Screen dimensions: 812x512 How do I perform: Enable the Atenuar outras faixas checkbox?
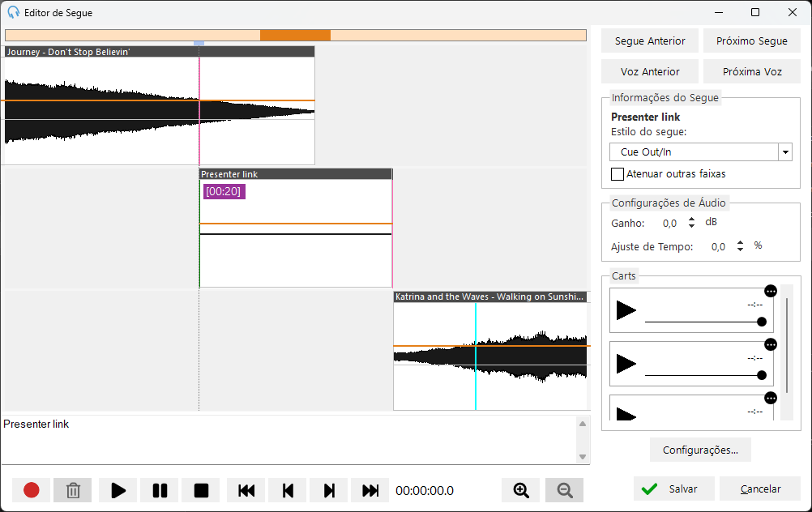tap(618, 174)
